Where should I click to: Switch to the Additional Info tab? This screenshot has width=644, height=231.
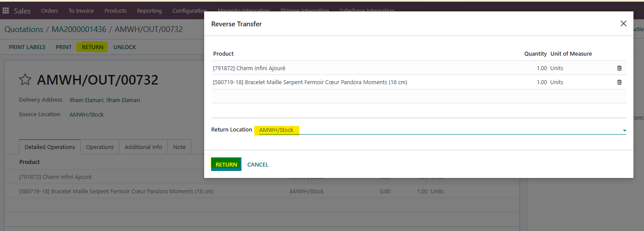click(x=144, y=147)
